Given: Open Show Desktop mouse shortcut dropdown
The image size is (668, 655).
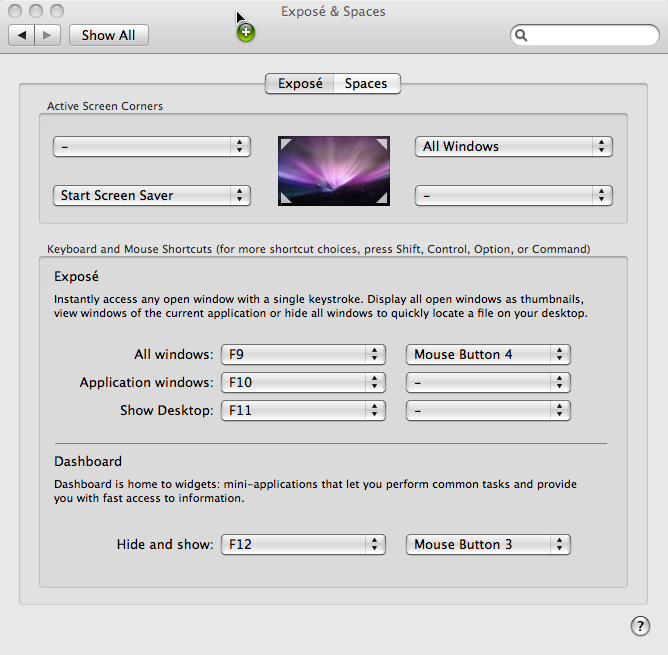Looking at the screenshot, I should pyautogui.click(x=488, y=410).
